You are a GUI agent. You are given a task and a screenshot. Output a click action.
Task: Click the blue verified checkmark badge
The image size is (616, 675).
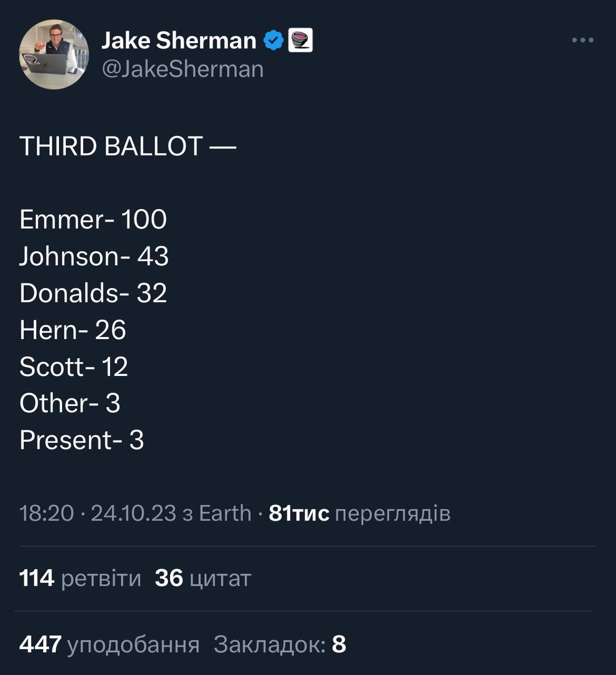click(x=273, y=40)
